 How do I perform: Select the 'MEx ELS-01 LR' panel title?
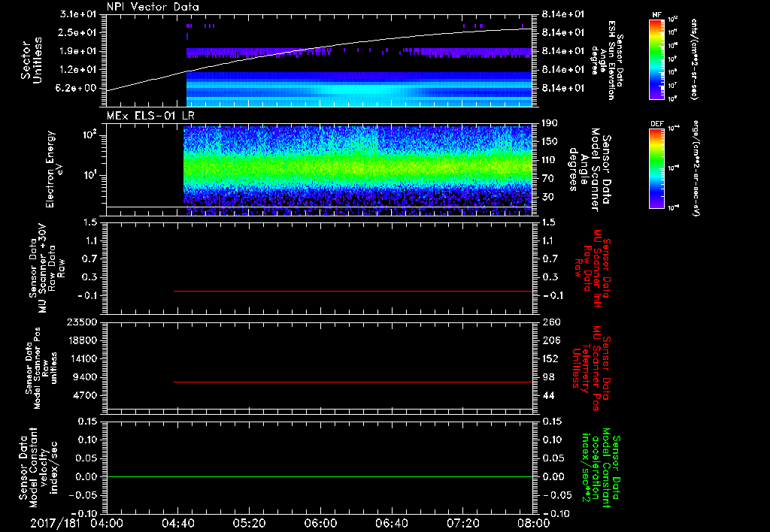150,116
